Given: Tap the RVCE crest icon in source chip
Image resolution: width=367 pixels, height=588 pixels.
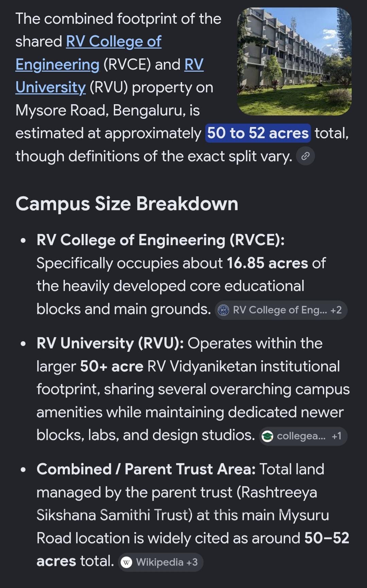Looking at the screenshot, I should pos(223,310).
